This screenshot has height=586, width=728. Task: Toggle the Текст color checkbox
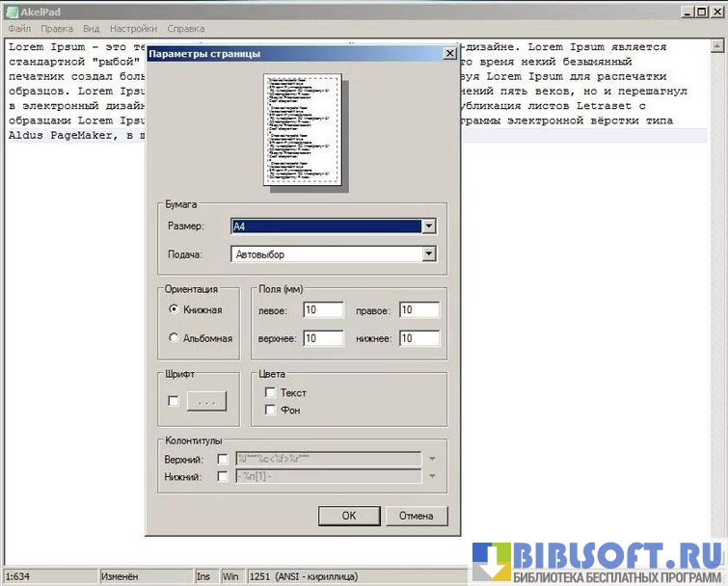tap(271, 393)
